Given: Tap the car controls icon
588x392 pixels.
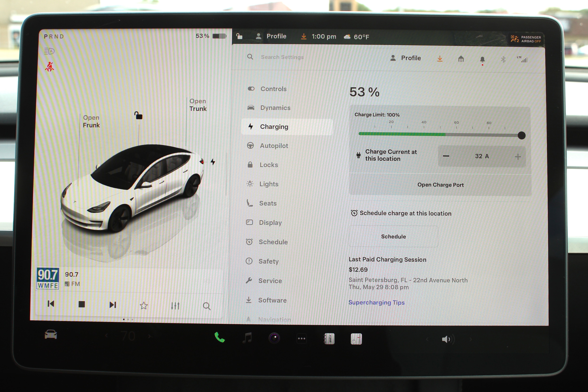Looking at the screenshot, I should click(x=51, y=334).
